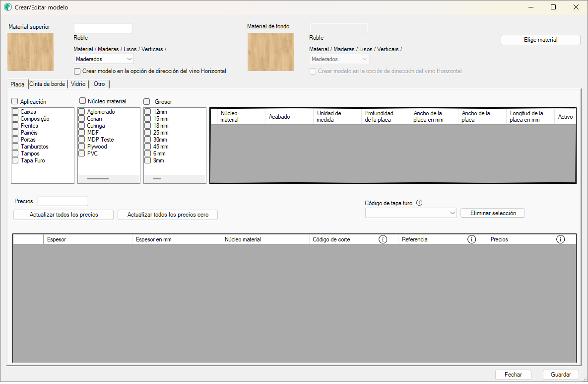This screenshot has height=384, width=588.
Task: Click the Guardar button
Action: (x=561, y=375)
